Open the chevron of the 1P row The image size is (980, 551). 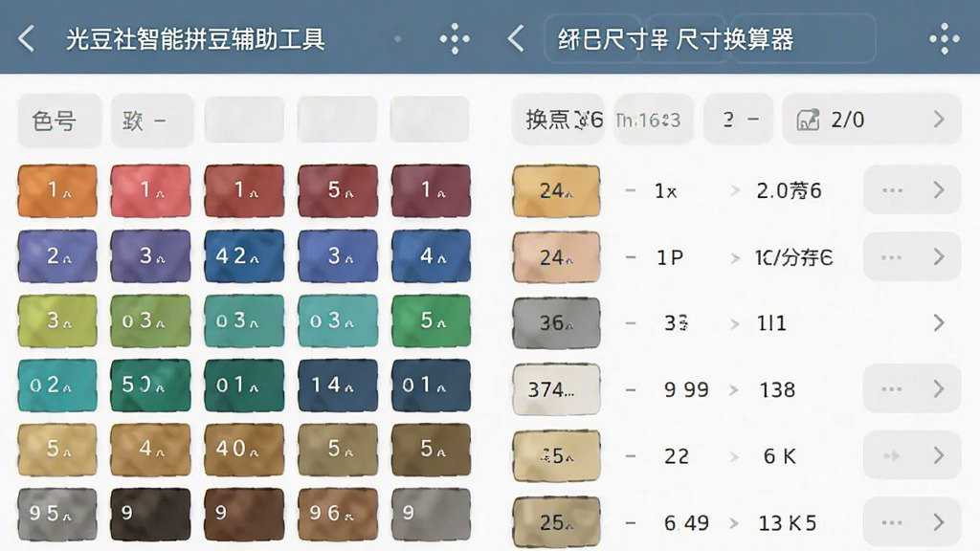939,256
